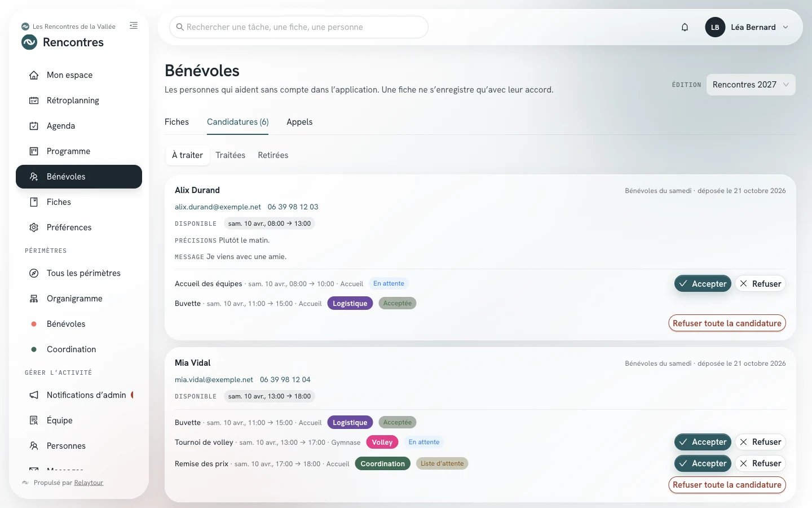Switch filter to Traitées

point(230,155)
